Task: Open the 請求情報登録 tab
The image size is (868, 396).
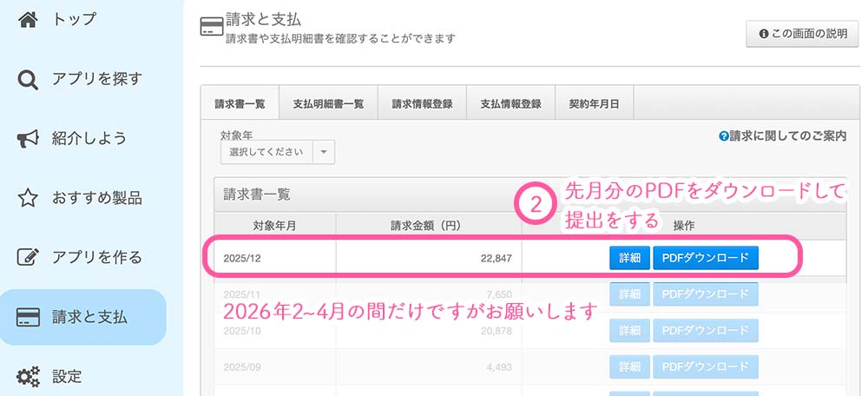Action: click(x=422, y=103)
